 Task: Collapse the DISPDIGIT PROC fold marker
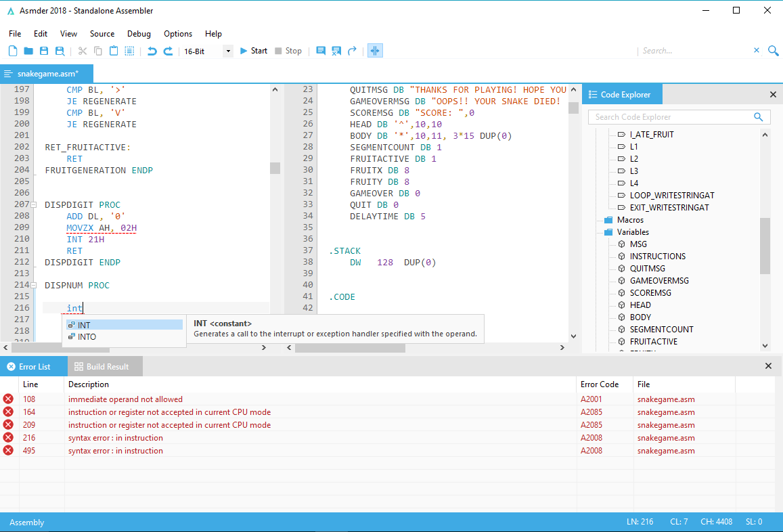(x=34, y=204)
